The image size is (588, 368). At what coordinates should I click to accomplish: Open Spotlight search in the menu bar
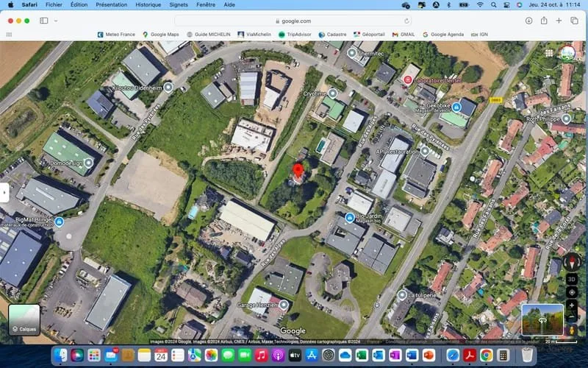493,4
